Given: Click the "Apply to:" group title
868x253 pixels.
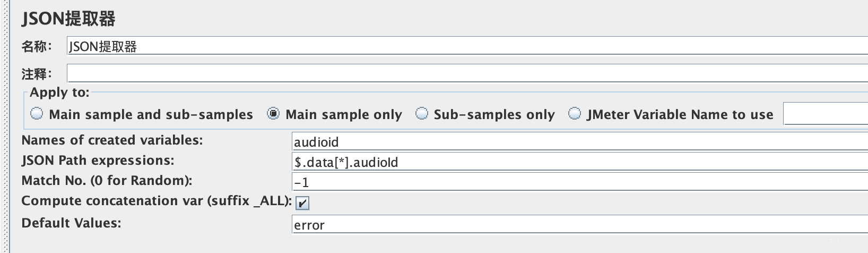Looking at the screenshot, I should pos(59,92).
